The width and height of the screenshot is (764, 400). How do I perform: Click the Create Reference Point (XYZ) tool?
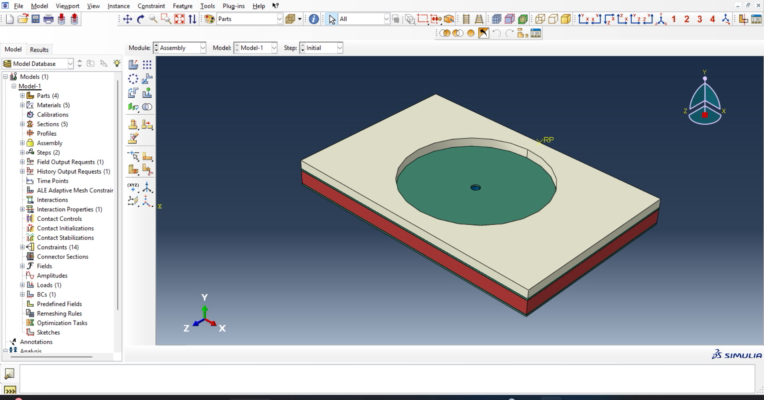133,187
